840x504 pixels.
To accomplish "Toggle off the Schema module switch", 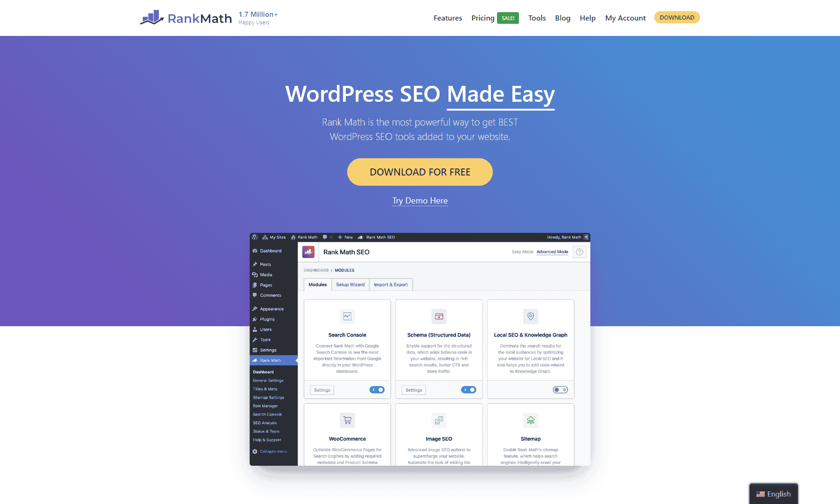I will tap(469, 390).
